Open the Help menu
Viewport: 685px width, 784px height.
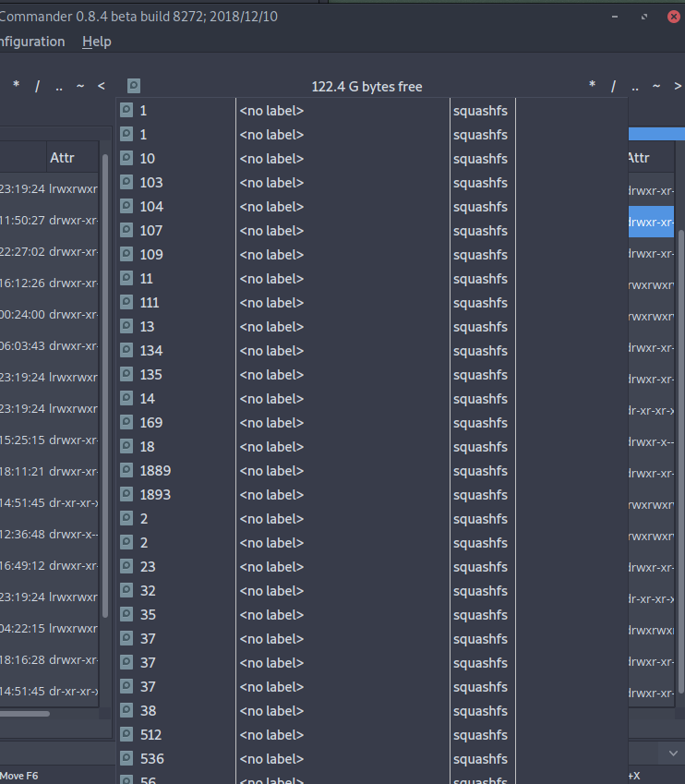click(x=96, y=42)
